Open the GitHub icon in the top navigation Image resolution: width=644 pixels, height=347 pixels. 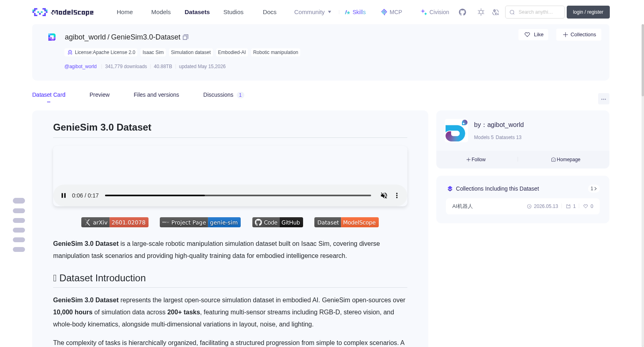(x=462, y=12)
